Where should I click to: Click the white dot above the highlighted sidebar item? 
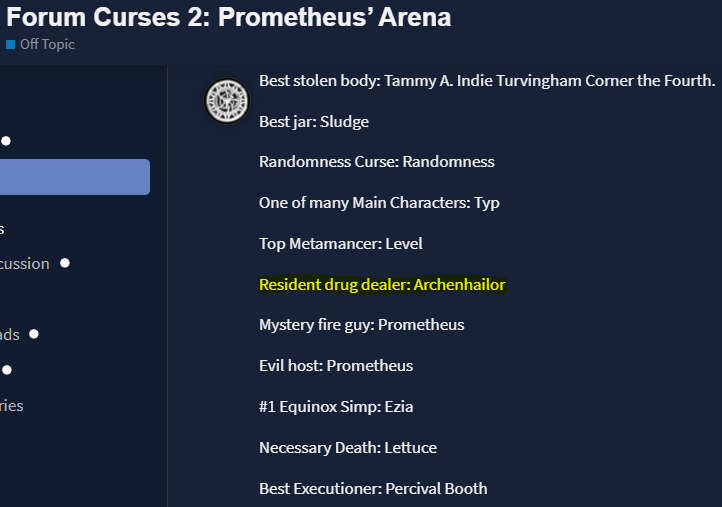point(6,141)
